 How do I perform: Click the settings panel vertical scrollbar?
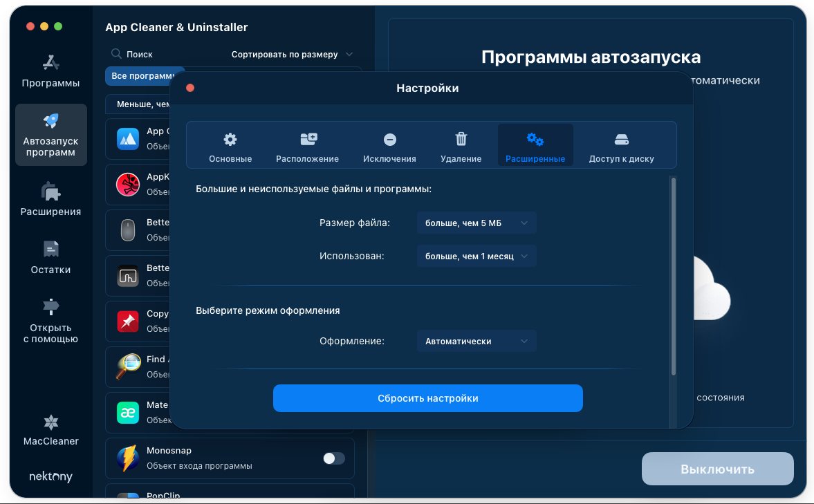coord(673,277)
